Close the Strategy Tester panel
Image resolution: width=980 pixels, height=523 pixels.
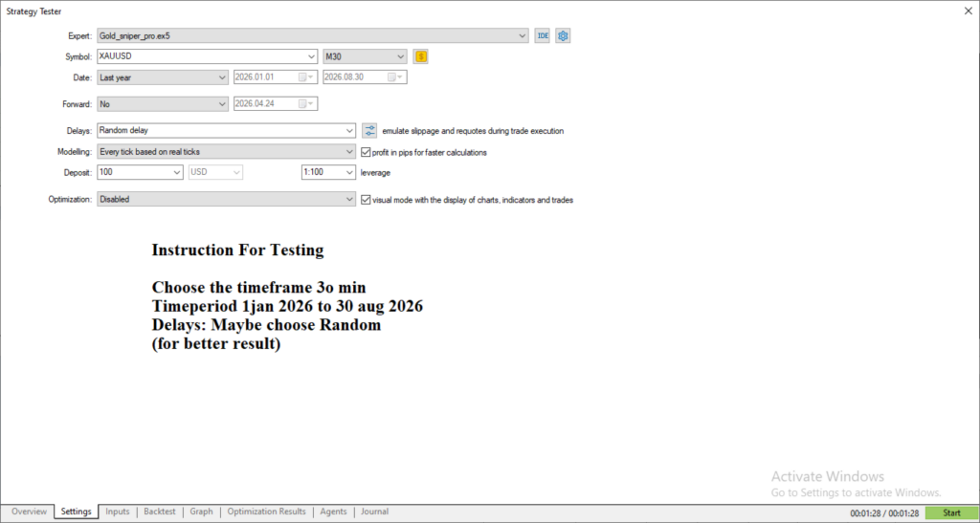tap(969, 11)
